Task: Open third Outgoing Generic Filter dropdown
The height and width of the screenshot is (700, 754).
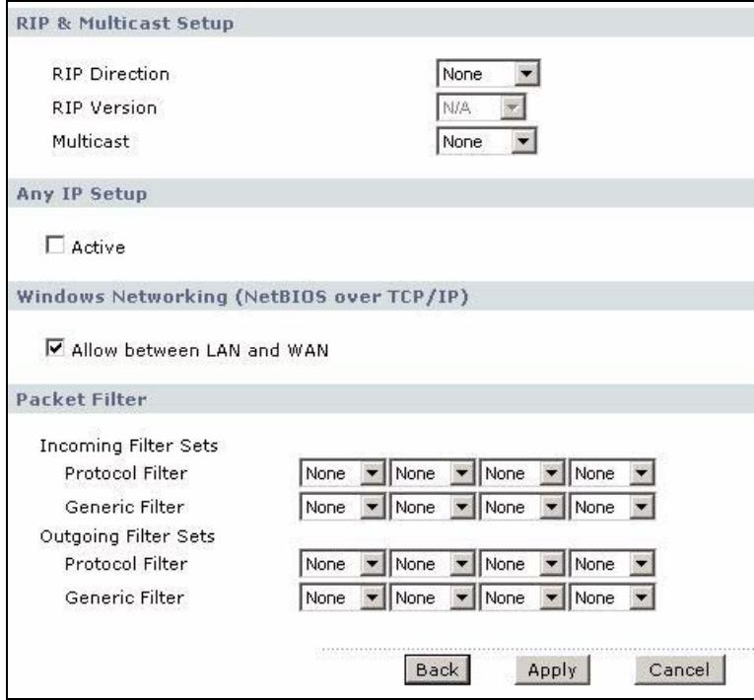Action: coord(521,597)
